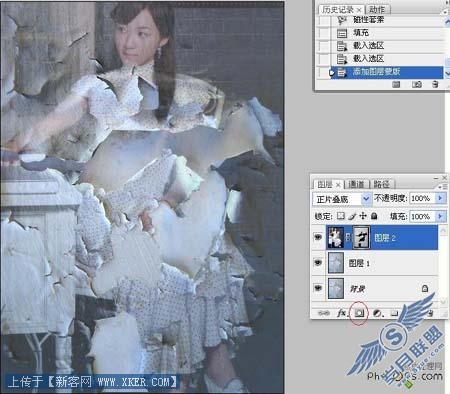Screen dimensions: 450x394
Task: Open the layer style fx menu
Action: pyautogui.click(x=342, y=313)
